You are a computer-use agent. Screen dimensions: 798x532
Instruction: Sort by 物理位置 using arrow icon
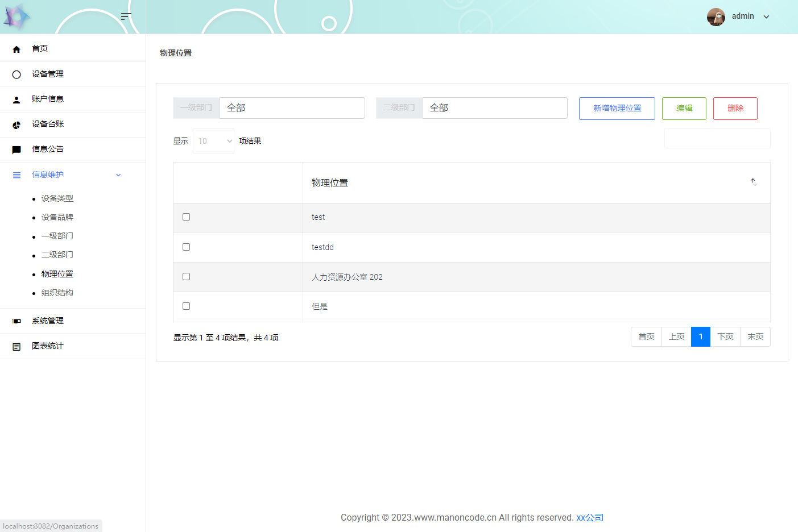click(x=754, y=182)
